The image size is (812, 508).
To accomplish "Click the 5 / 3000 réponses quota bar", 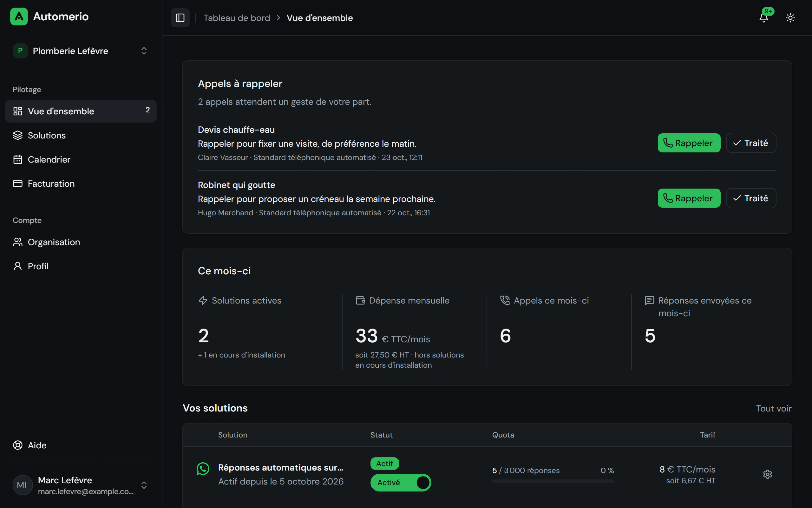I will 553,481.
